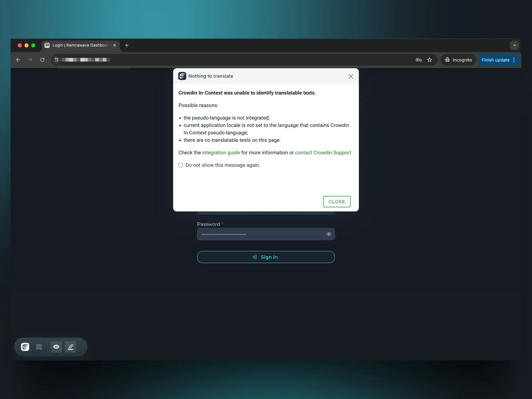Open the Incognito profile chip
Screen dimensions: 532x399
pyautogui.click(x=458, y=60)
